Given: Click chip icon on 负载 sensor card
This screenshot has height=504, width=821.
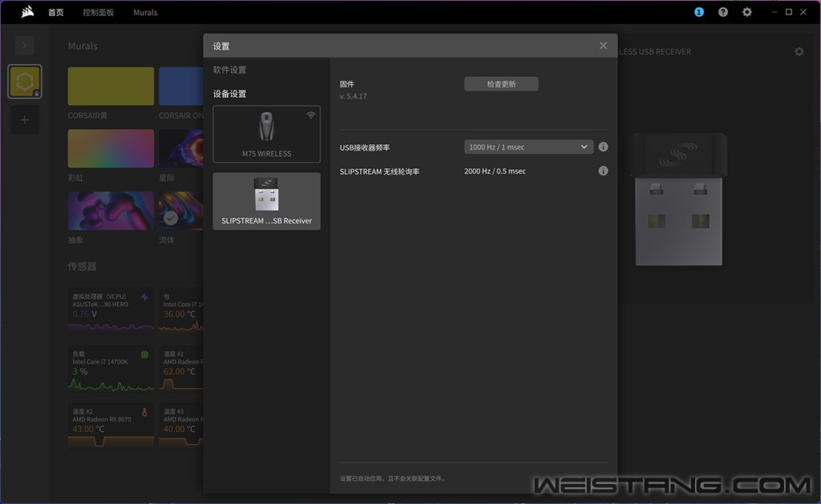Looking at the screenshot, I should [x=144, y=354].
